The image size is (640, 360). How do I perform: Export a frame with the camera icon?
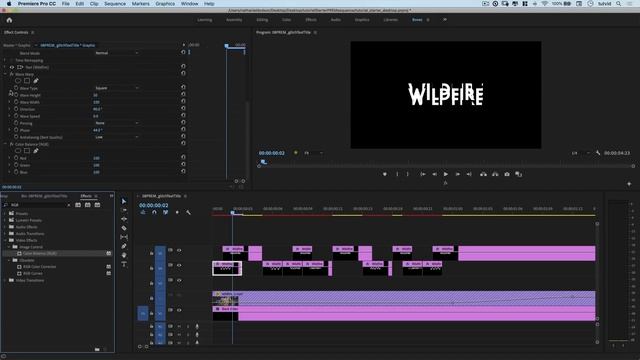pos(507,174)
